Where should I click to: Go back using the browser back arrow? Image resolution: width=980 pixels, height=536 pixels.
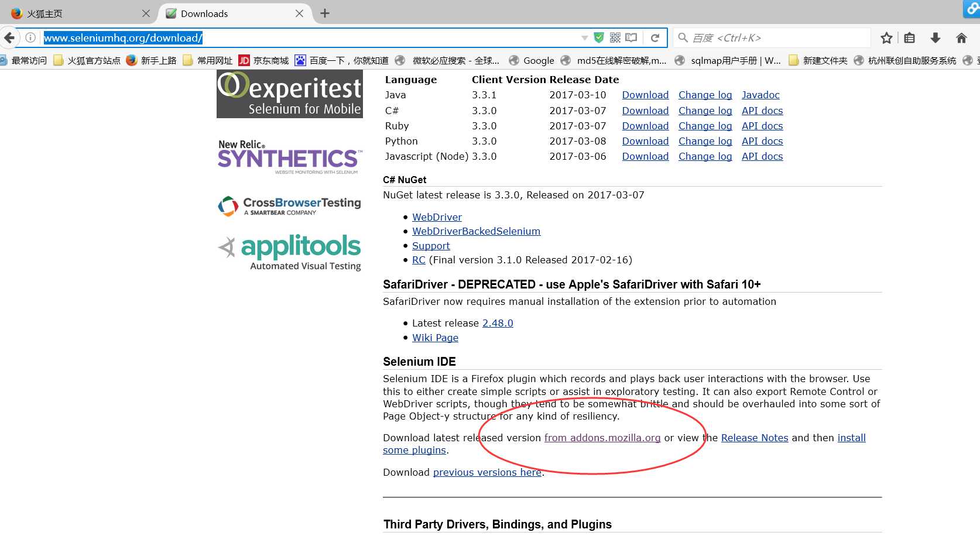pyautogui.click(x=9, y=38)
